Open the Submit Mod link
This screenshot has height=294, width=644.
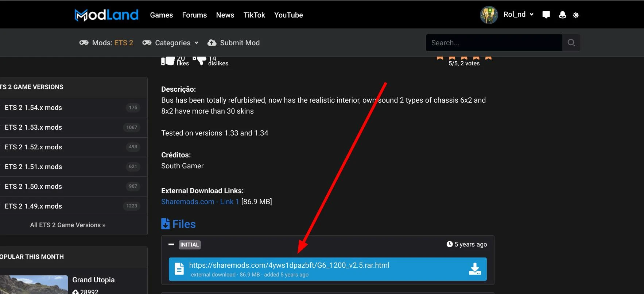point(240,43)
